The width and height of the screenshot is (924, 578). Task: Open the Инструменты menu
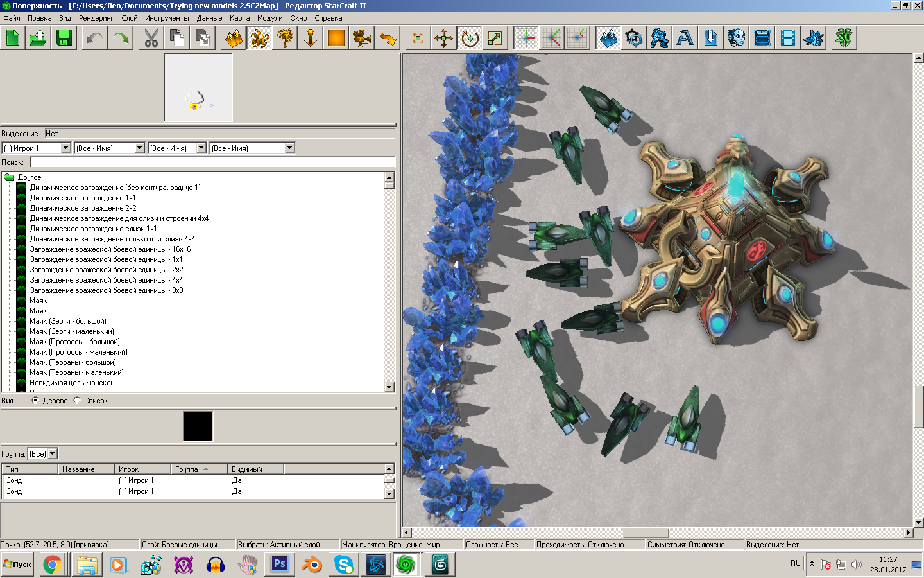(x=167, y=18)
